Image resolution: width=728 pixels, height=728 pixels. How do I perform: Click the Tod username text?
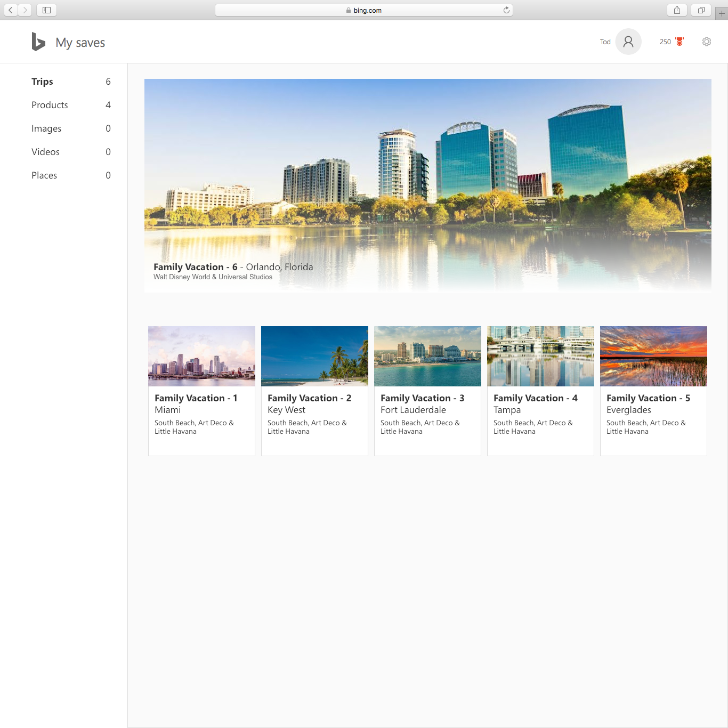tap(605, 42)
